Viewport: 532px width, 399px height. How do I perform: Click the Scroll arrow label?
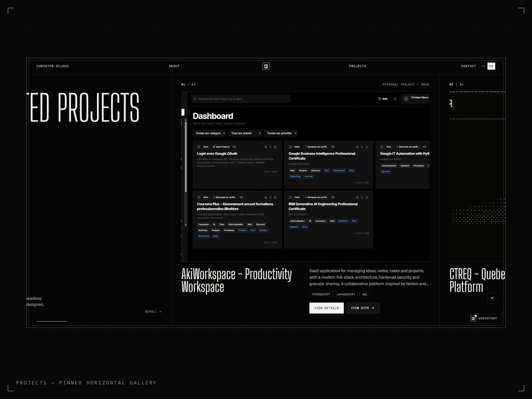153,312
